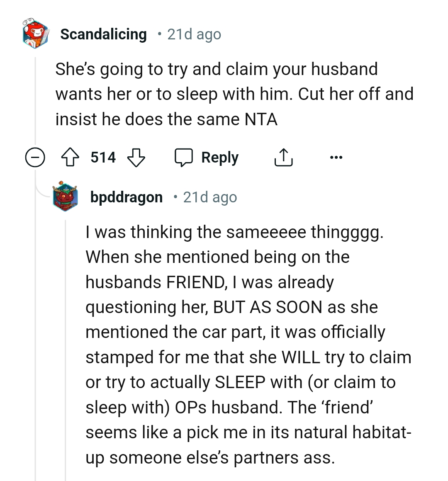Collapse Scandalicing's comment using the minus button

pos(35,157)
